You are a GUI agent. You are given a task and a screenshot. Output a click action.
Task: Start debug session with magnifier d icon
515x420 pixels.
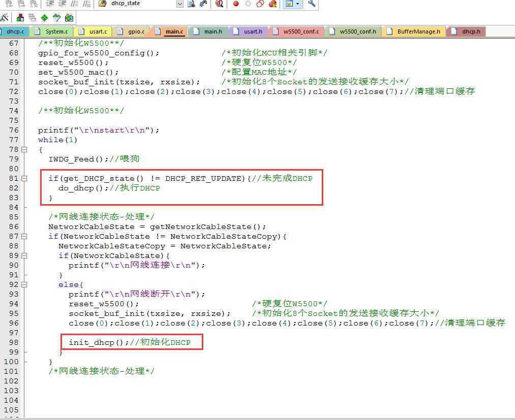pos(220,4)
